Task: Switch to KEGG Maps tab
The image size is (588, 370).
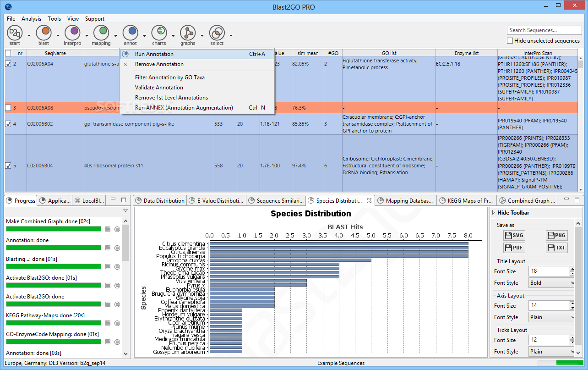Action: click(x=466, y=200)
